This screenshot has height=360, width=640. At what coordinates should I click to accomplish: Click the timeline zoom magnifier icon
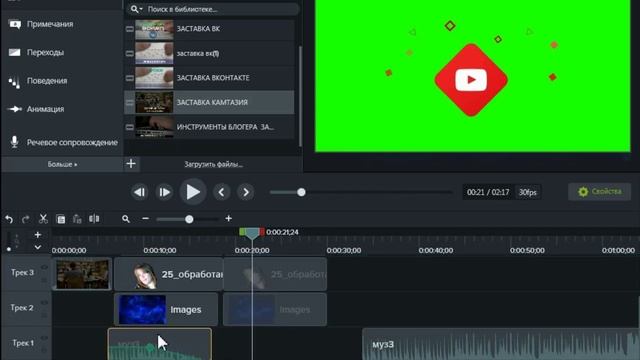126,219
